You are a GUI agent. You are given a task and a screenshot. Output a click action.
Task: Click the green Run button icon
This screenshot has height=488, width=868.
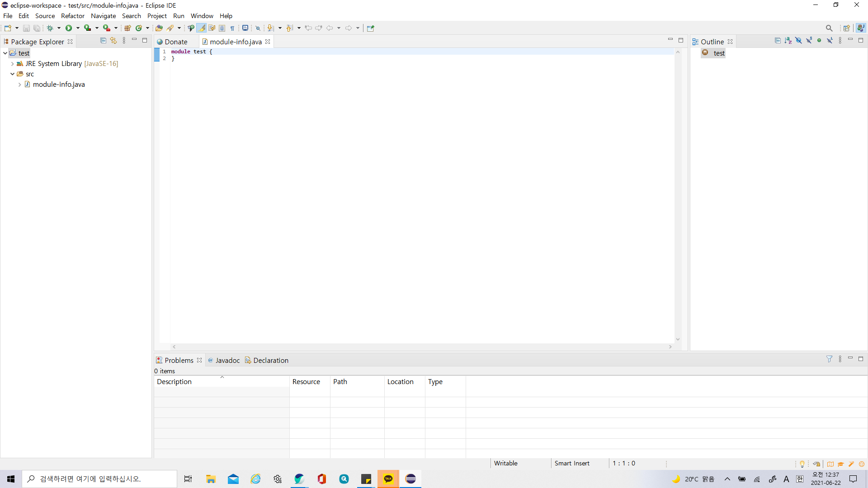click(69, 28)
